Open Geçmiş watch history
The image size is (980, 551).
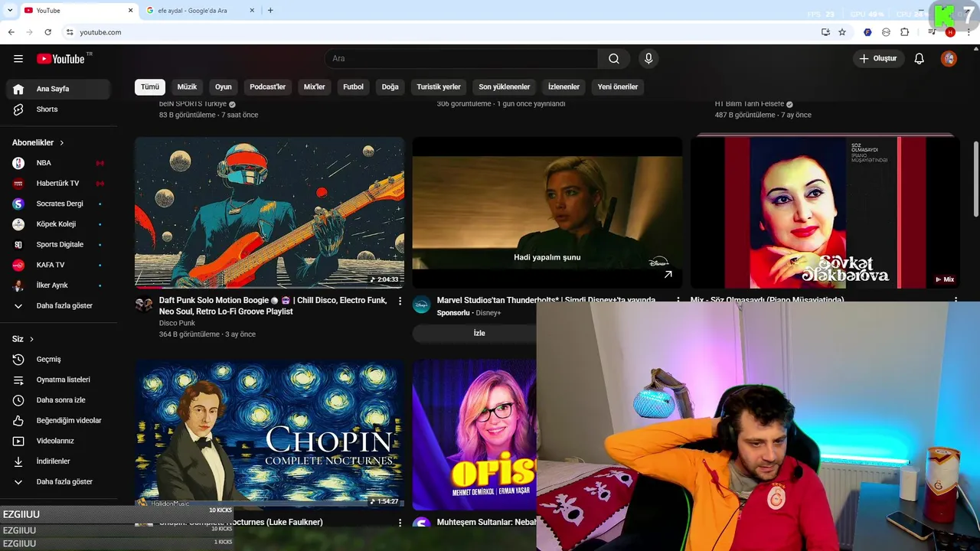[x=58, y=360]
